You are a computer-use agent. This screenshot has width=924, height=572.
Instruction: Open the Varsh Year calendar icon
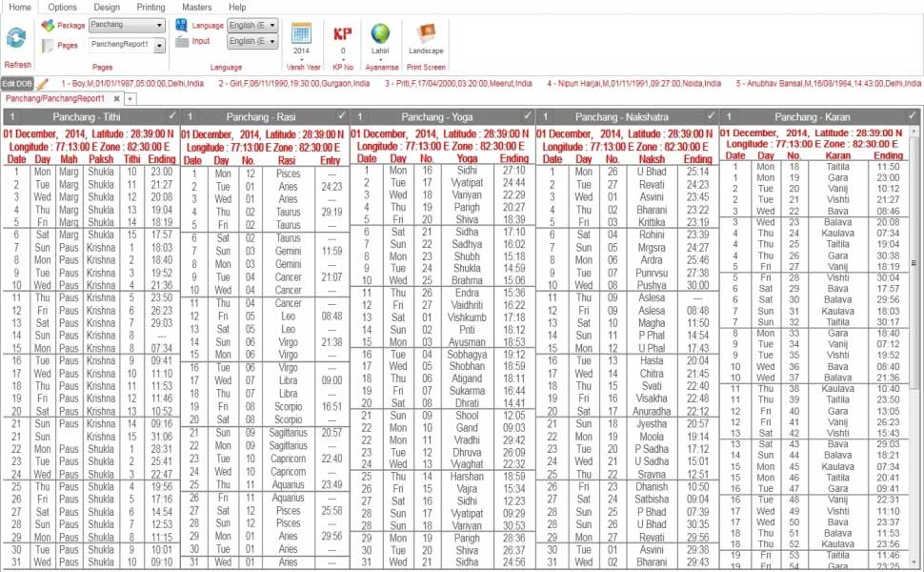[x=301, y=33]
